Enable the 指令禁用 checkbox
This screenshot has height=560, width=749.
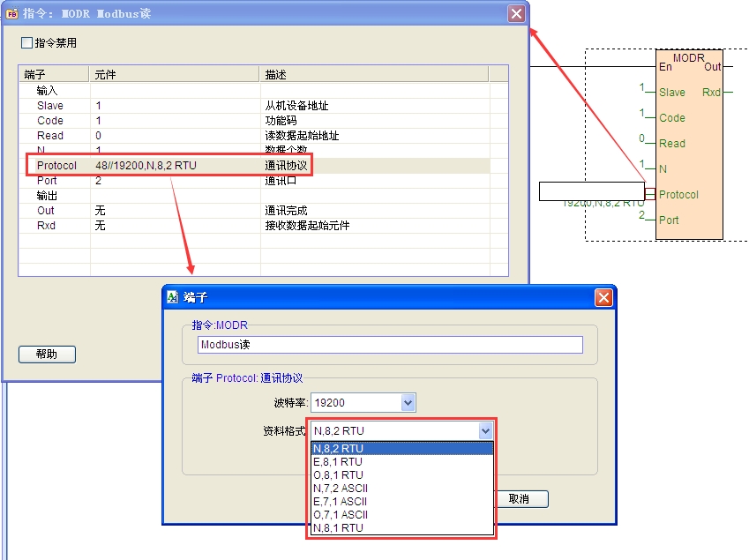pos(26,43)
